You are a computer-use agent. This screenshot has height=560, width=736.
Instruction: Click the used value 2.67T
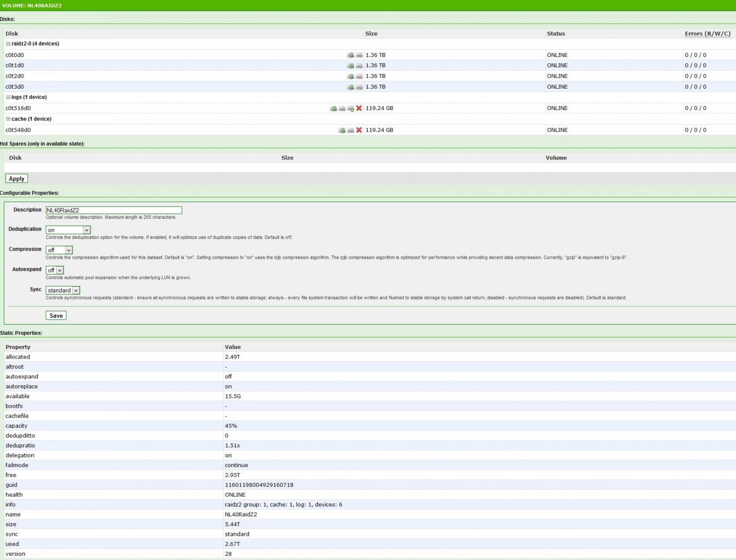[x=232, y=544]
